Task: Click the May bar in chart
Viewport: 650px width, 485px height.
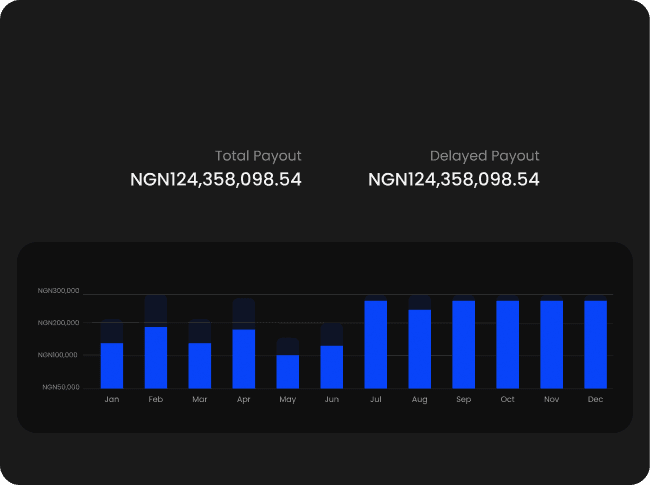Action: click(288, 371)
